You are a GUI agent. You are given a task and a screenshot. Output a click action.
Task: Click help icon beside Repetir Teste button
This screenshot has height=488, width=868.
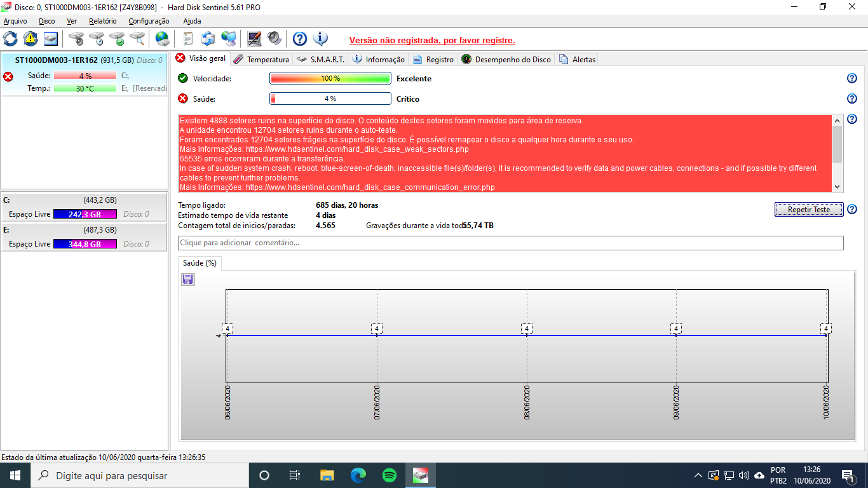(852, 210)
